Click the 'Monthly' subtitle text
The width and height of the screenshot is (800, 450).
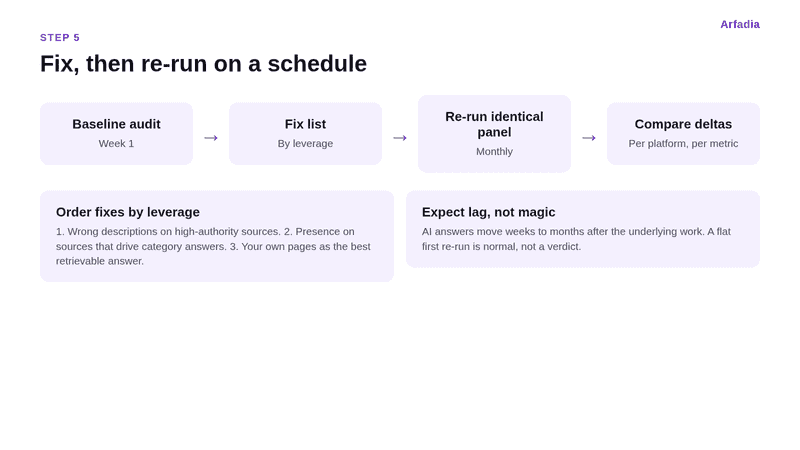pyautogui.click(x=494, y=152)
